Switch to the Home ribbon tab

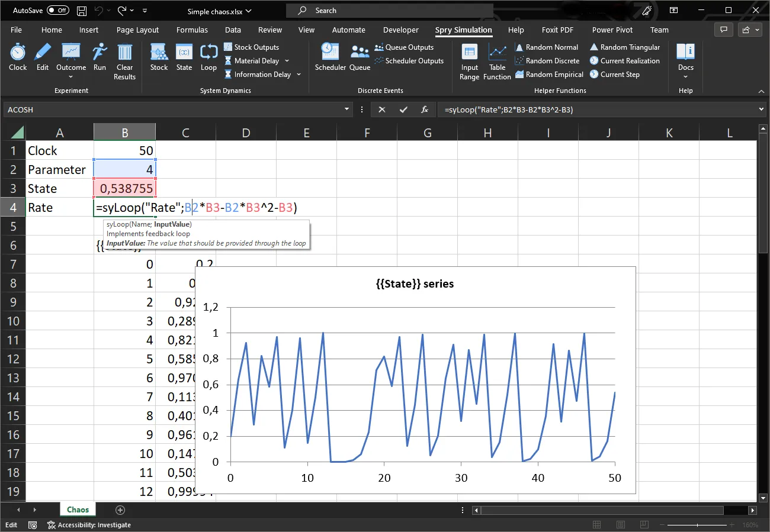[x=52, y=30]
